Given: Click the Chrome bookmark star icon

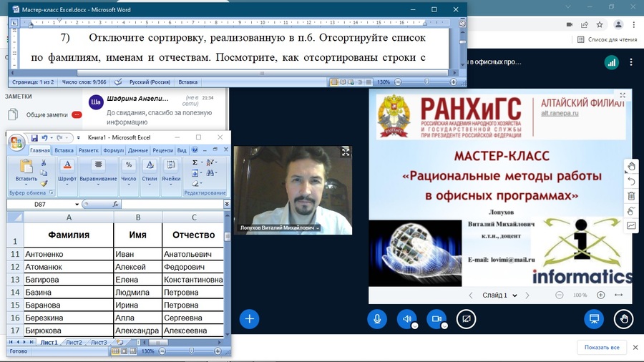Looking at the screenshot, I should [x=600, y=24].
